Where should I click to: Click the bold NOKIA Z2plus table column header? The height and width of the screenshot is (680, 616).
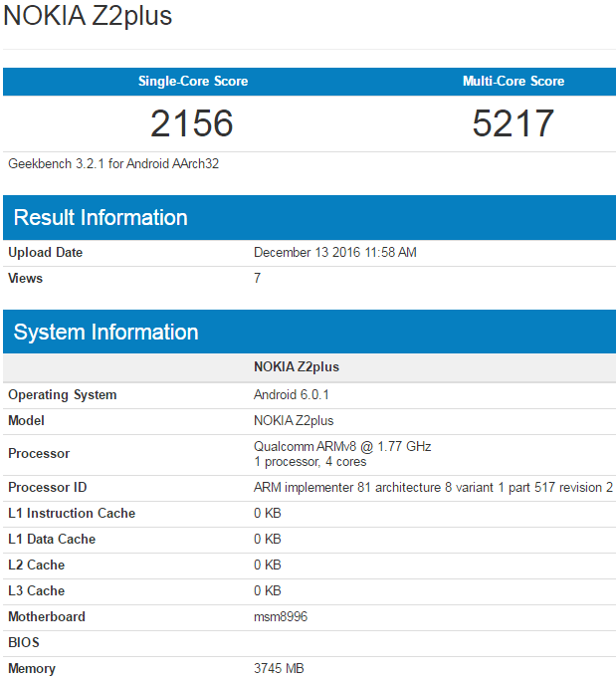(x=297, y=367)
